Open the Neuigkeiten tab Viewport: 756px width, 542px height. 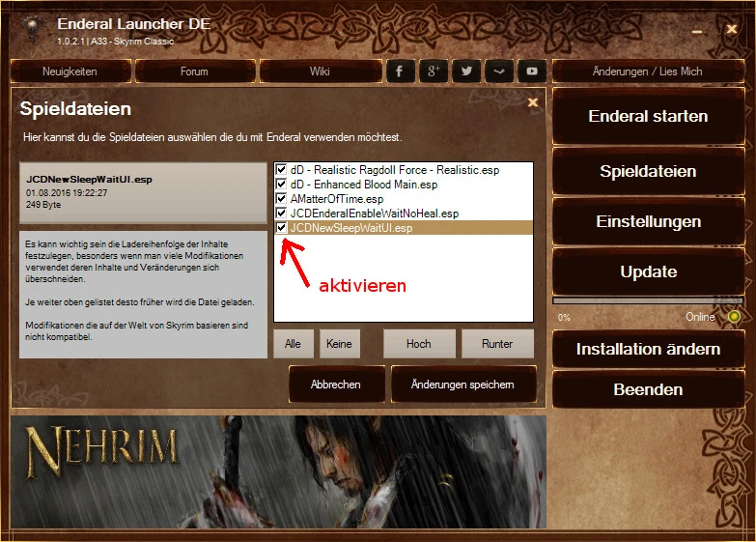(x=70, y=71)
